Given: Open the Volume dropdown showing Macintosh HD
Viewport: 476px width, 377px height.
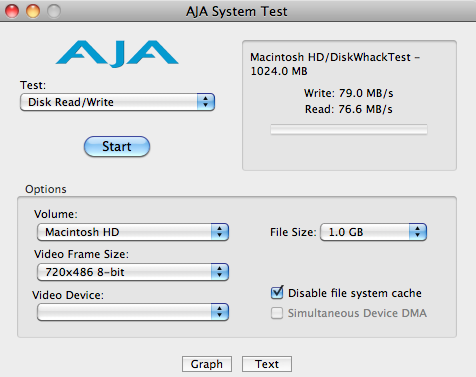Looking at the screenshot, I should (133, 232).
